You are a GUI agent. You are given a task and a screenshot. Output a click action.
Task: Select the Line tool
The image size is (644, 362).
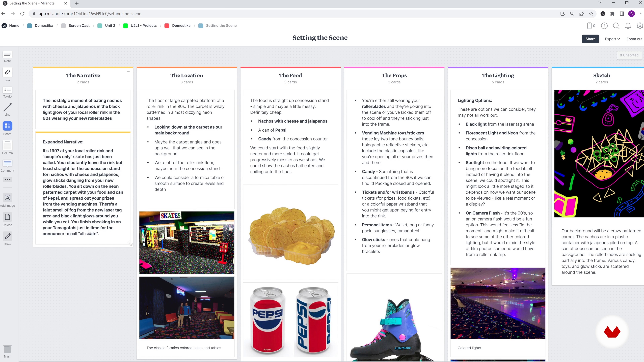click(x=8, y=110)
